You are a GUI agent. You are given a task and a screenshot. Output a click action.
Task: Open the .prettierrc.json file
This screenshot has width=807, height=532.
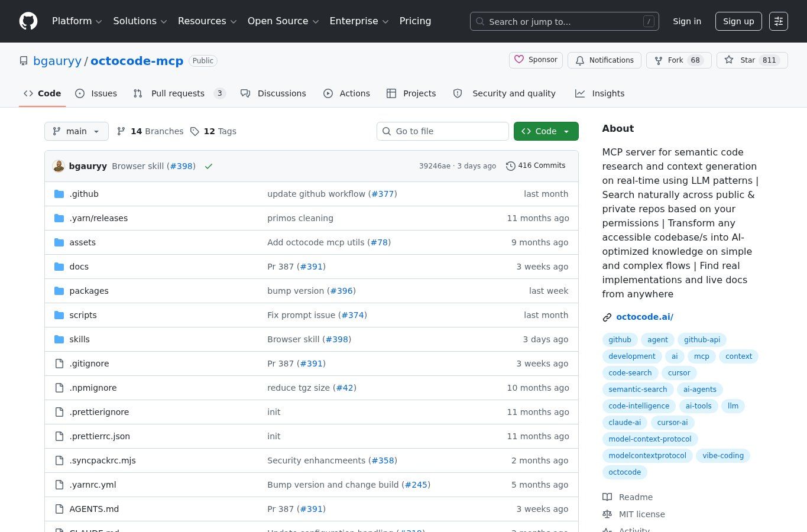99,436
